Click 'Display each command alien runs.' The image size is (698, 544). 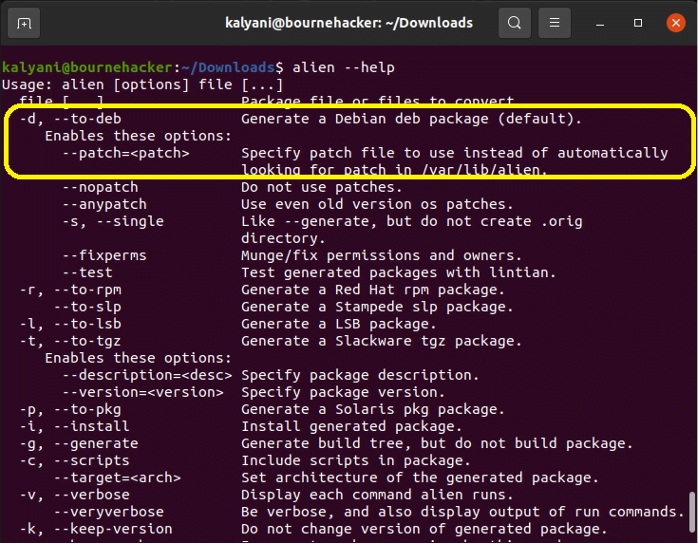(x=377, y=495)
